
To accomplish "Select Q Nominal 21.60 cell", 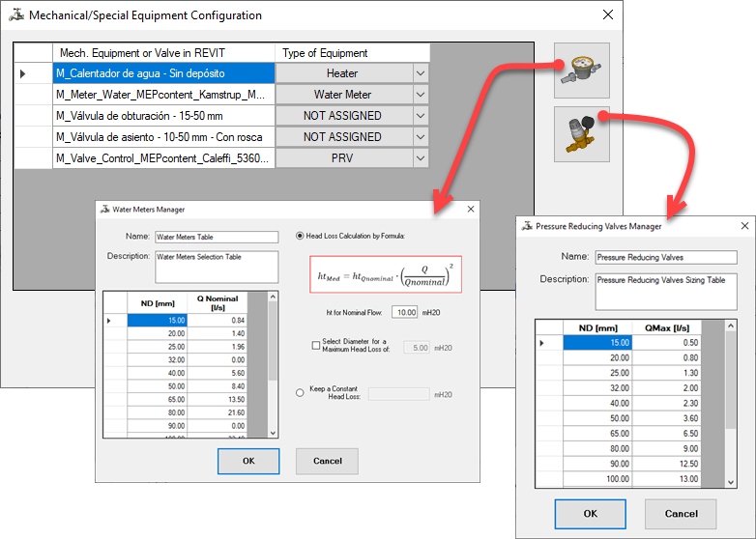I will tap(218, 412).
